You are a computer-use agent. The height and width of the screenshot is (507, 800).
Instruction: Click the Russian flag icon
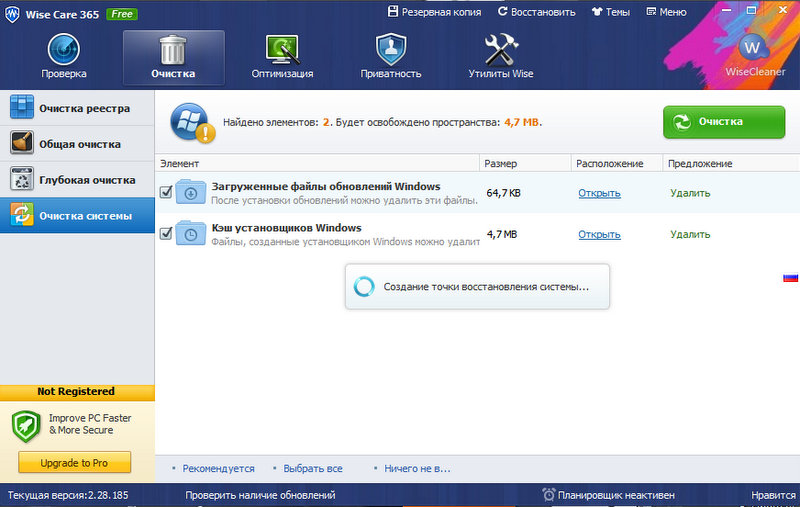pos(790,277)
